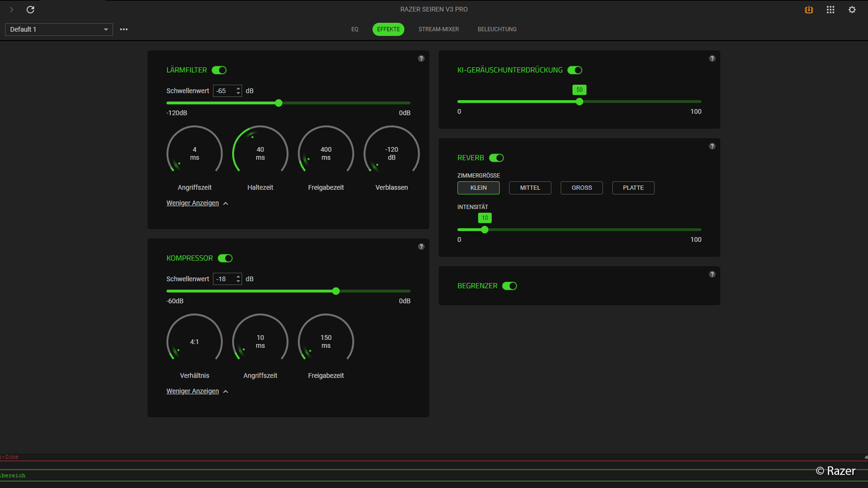Viewport: 868px width, 488px height.
Task: Switch to the Beleuchtung tab
Action: coord(497,29)
